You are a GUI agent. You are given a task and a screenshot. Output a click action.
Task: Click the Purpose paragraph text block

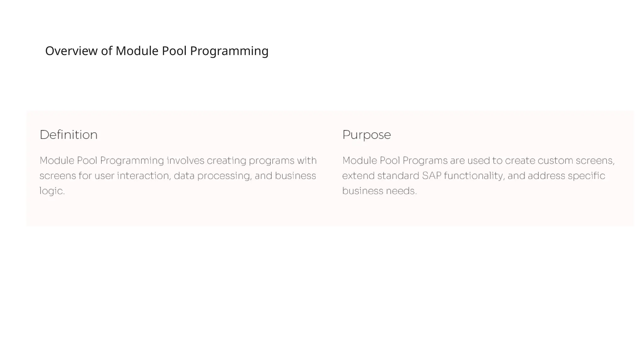(x=478, y=176)
